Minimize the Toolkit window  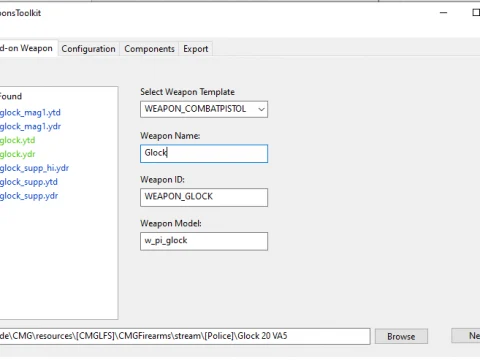pos(443,13)
